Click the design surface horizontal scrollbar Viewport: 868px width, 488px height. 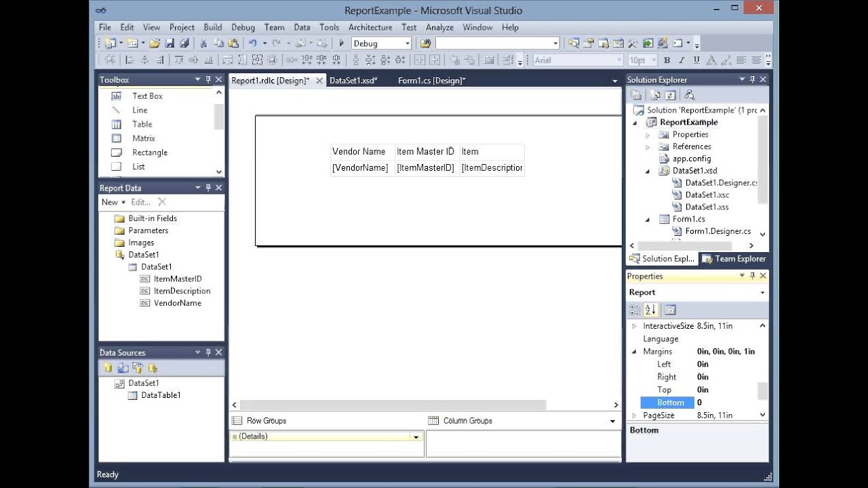(x=393, y=405)
